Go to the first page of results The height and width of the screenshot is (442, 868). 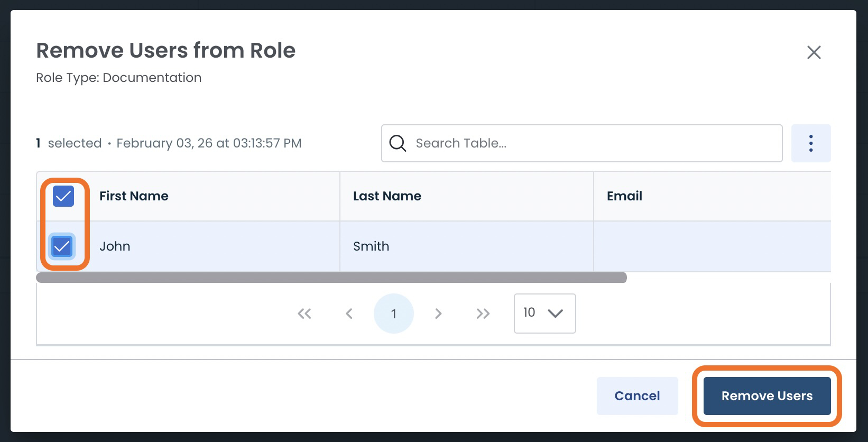(x=304, y=314)
